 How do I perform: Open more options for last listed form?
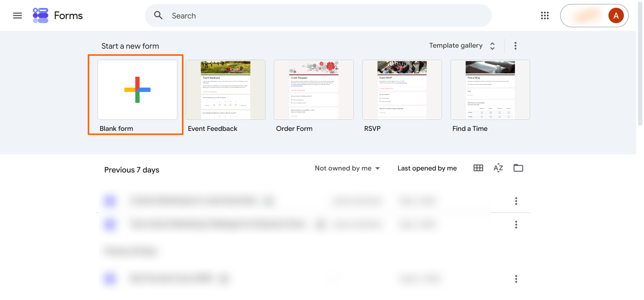516,279
